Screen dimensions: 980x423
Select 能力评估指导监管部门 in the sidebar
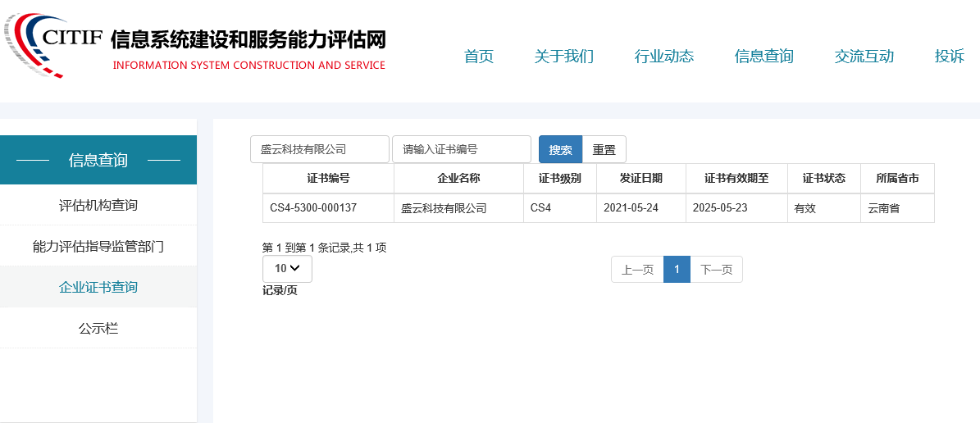[98, 246]
